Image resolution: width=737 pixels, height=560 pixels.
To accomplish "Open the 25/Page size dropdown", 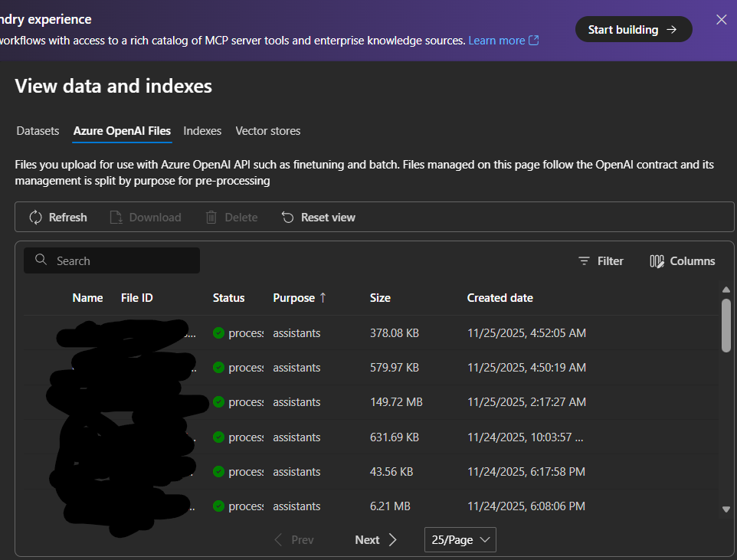I will 460,540.
